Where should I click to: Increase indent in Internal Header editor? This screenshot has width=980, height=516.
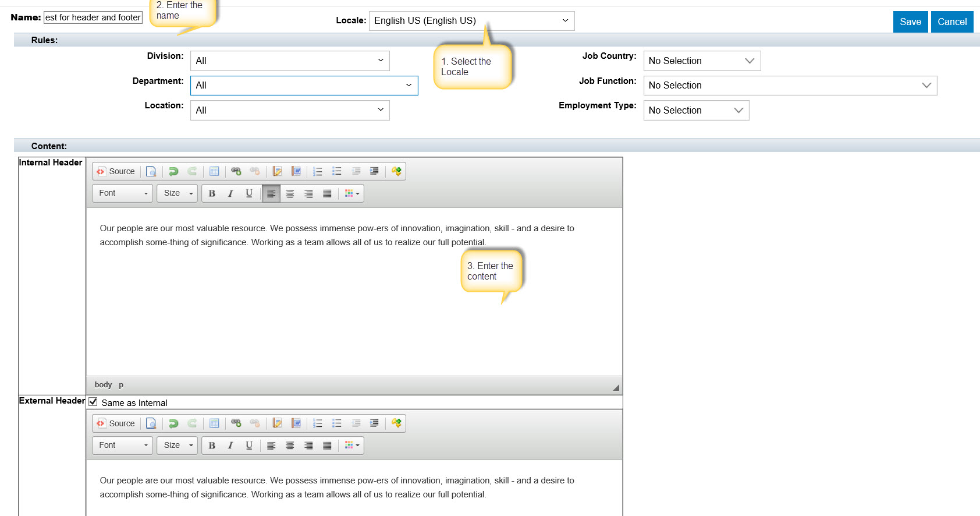(374, 171)
